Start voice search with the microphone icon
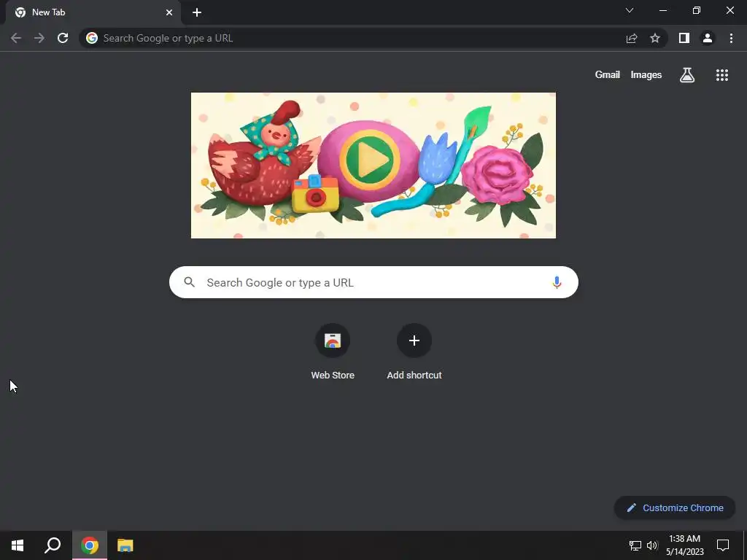 pyautogui.click(x=557, y=282)
